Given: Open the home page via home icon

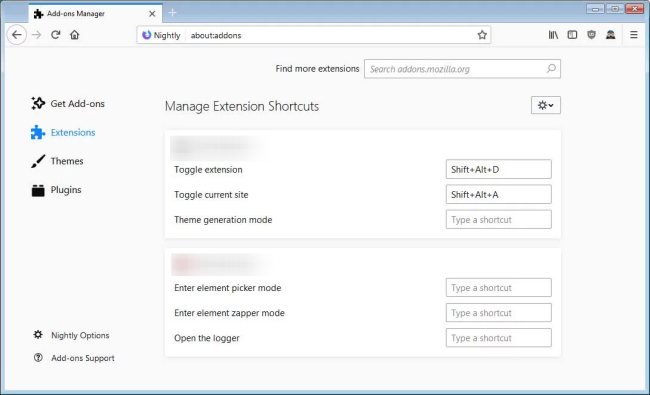Looking at the screenshot, I should [x=75, y=35].
